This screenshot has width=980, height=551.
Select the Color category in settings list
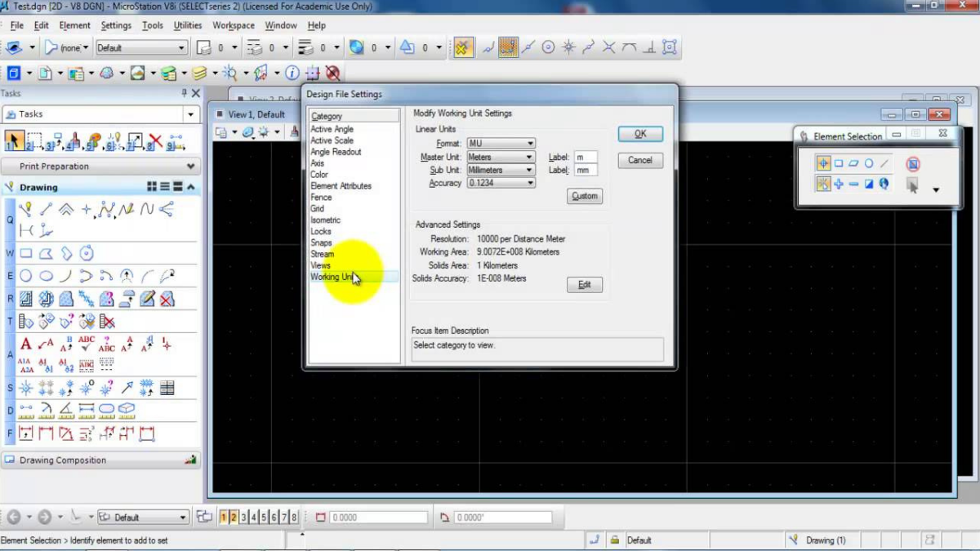pyautogui.click(x=319, y=175)
